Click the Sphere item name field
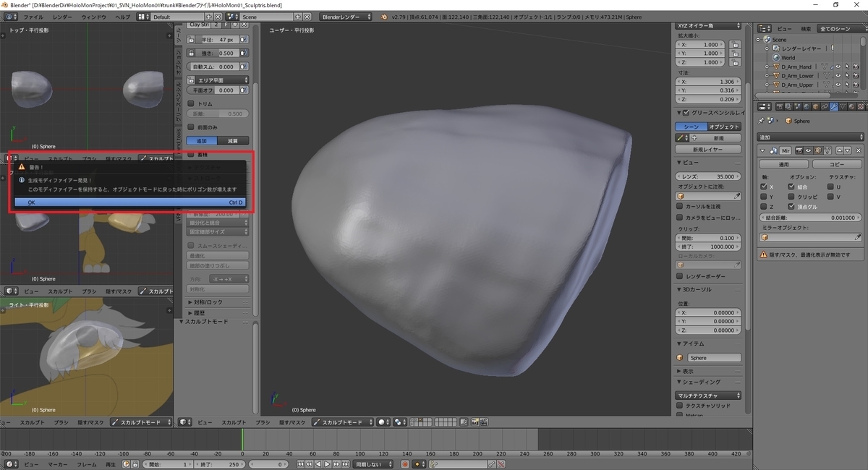Image resolution: width=868 pixels, height=470 pixels. tap(714, 357)
